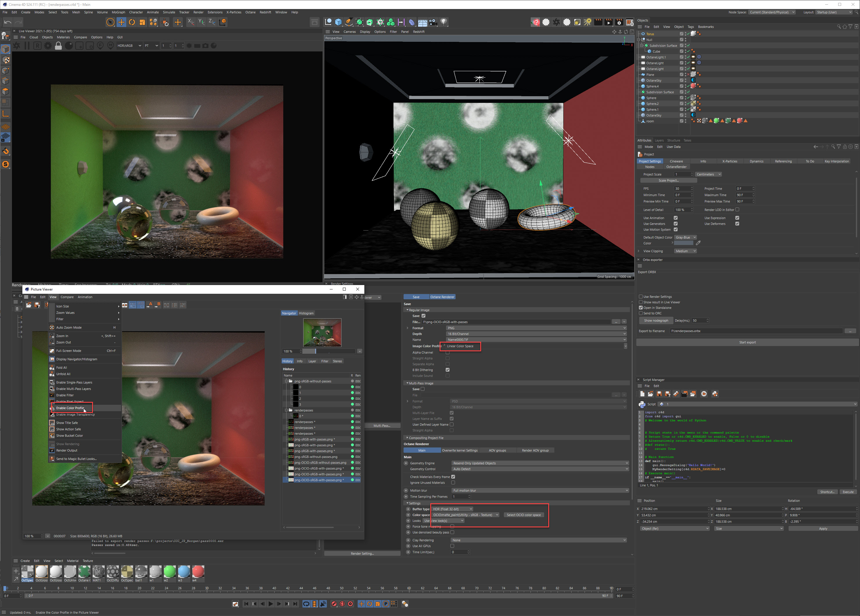The width and height of the screenshot is (860, 616).
Task: Click the Camera object icon
Action: 433,22
